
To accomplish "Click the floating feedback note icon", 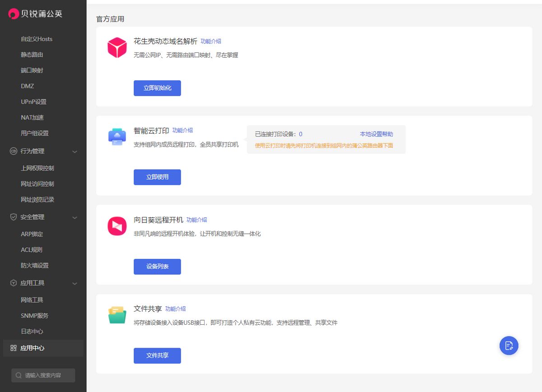I will tap(509, 346).
